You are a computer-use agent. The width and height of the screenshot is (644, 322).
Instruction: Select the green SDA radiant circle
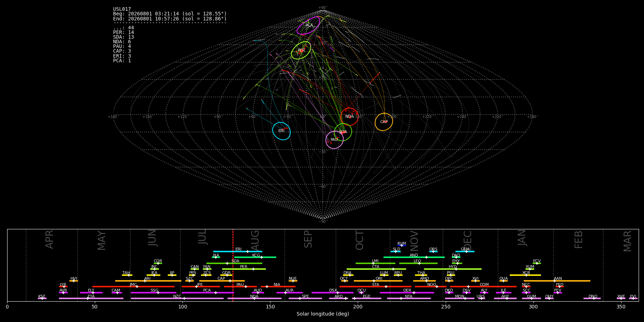click(343, 132)
